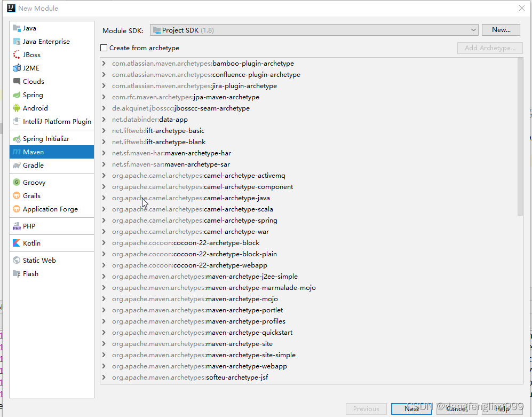Open the Module SDK dropdown
The width and height of the screenshot is (532, 417).
(314, 30)
